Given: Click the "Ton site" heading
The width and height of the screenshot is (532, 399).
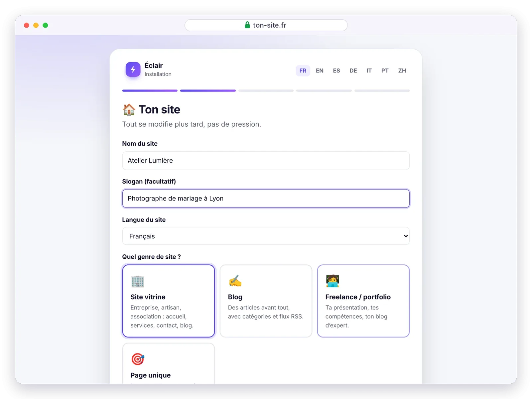Looking at the screenshot, I should [160, 109].
